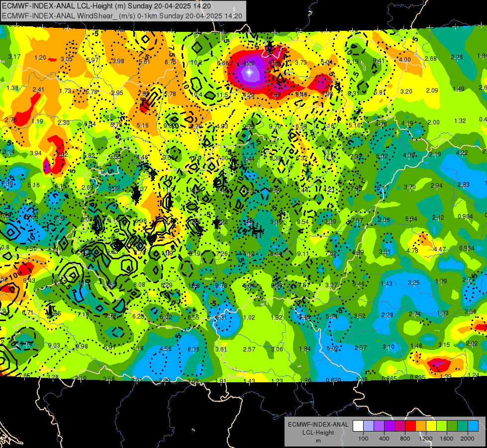Click the map value '4.56'
Screen dimensions: 487x448
click(166, 349)
